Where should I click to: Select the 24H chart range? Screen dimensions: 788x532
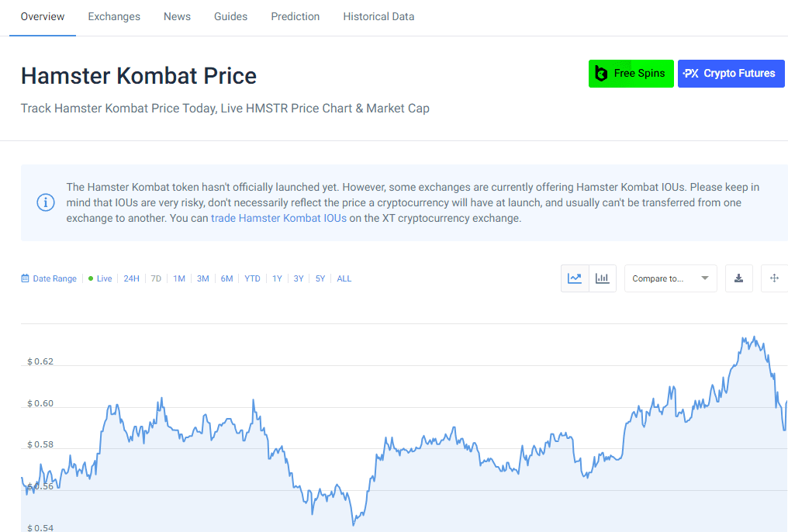point(132,279)
